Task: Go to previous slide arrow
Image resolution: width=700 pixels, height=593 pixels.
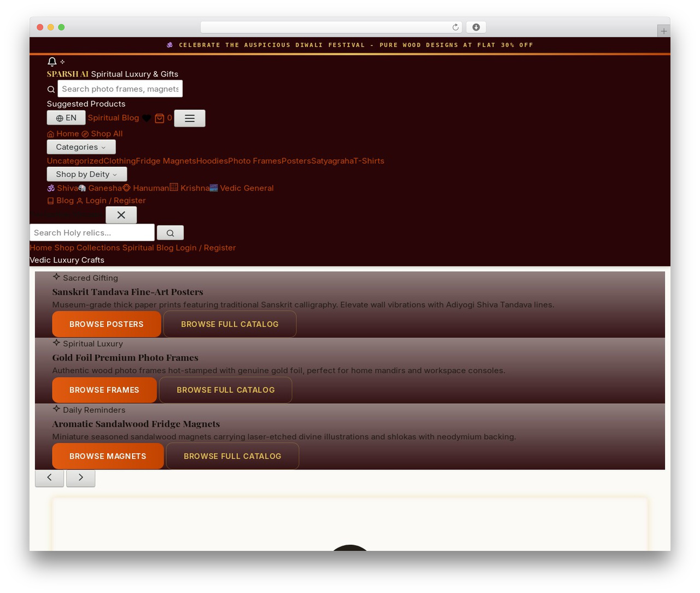Action: click(49, 478)
